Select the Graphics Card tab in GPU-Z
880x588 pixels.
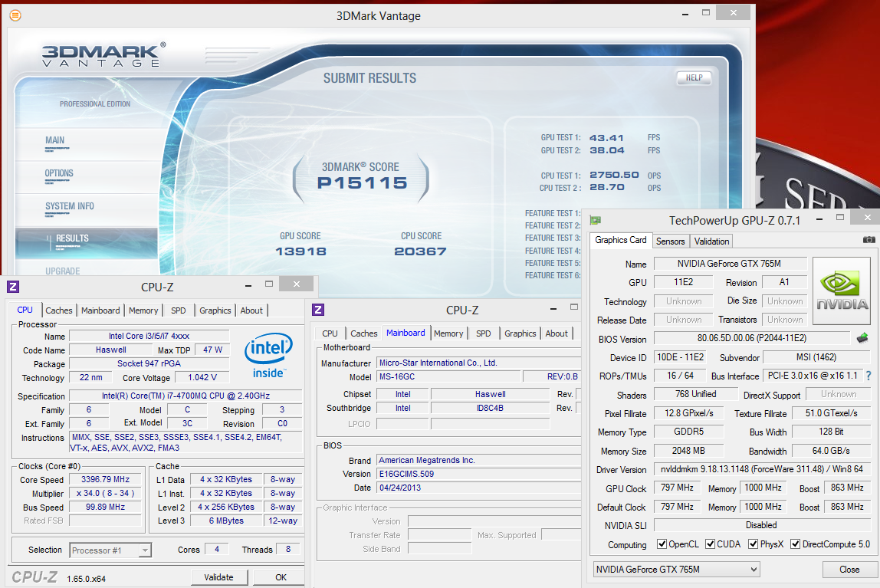pos(621,240)
